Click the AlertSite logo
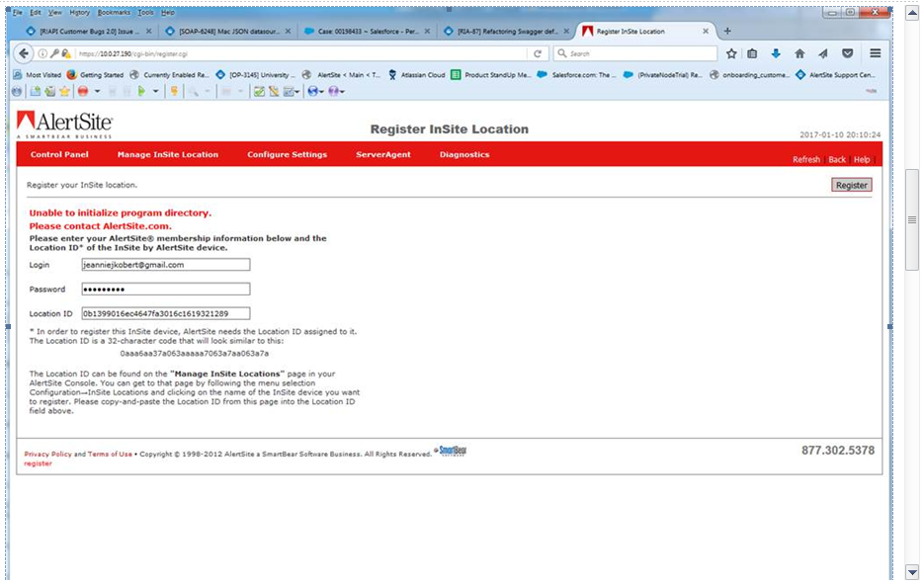Image resolution: width=924 pixels, height=586 pixels. [x=64, y=125]
